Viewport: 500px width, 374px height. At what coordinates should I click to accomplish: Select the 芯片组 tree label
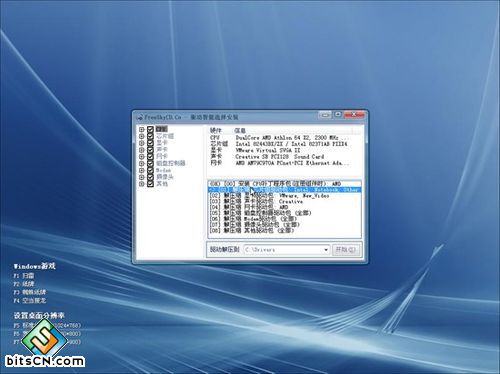[x=165, y=136]
